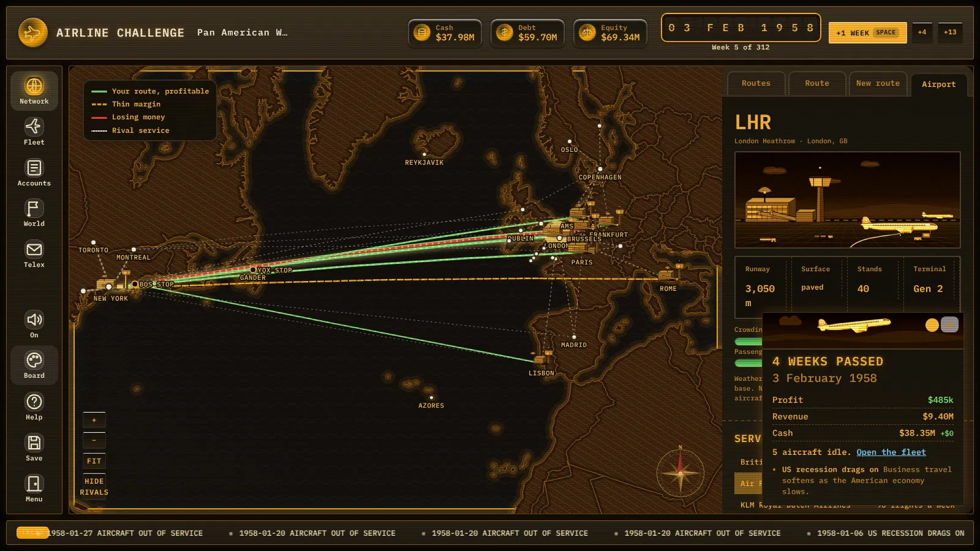Open the Accounts ledger icon
The width and height of the screenshot is (980, 551).
34,173
